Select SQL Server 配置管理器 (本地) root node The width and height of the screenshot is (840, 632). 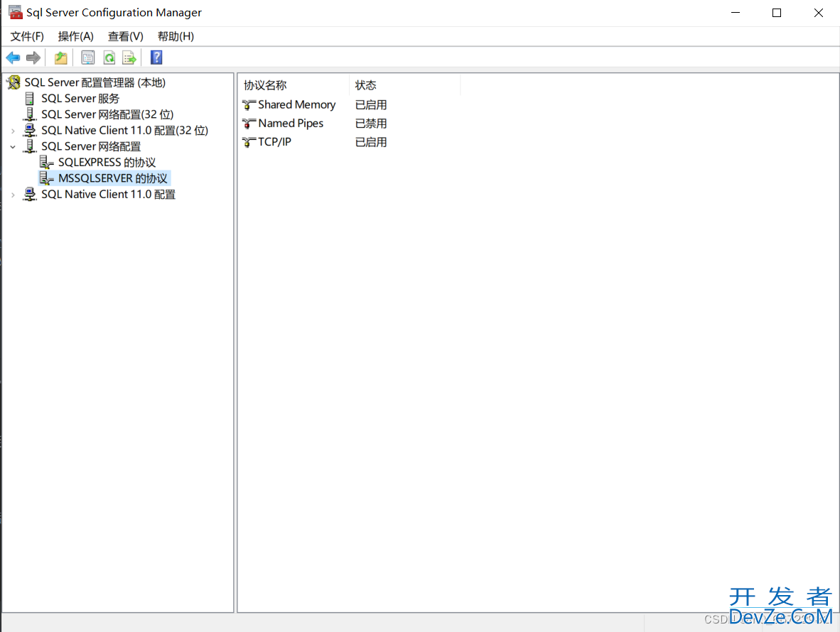coord(95,82)
